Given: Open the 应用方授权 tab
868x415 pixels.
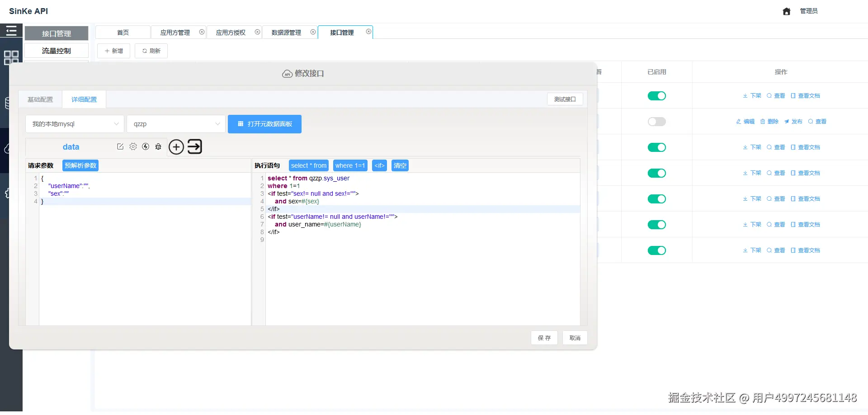Looking at the screenshot, I should point(231,33).
